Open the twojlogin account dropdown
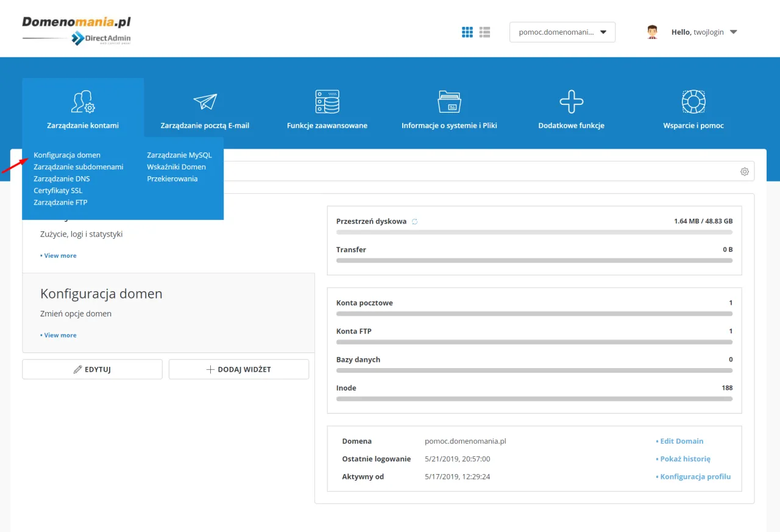This screenshot has height=532, width=780. click(x=704, y=32)
